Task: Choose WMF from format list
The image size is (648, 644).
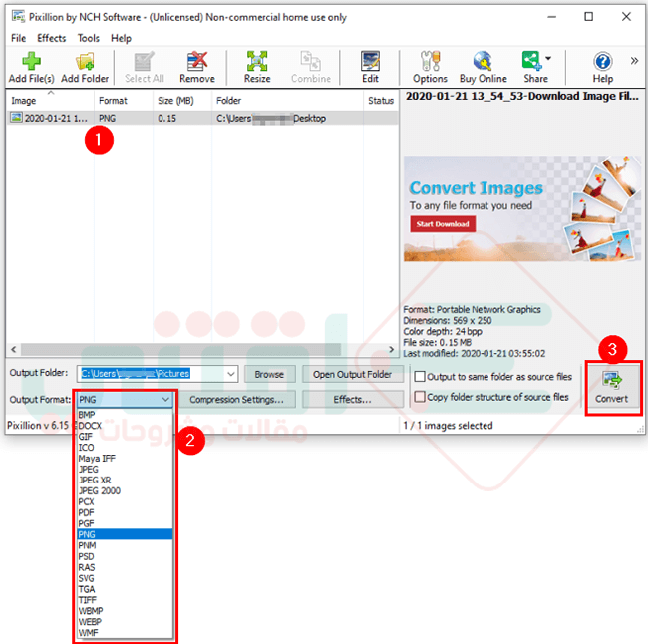Action: pos(125,633)
